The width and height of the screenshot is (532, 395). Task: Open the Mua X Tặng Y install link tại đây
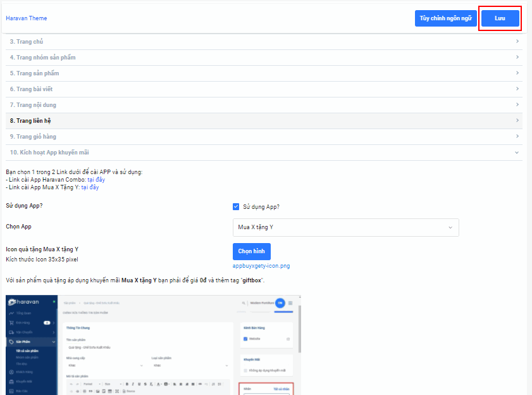[x=90, y=187]
